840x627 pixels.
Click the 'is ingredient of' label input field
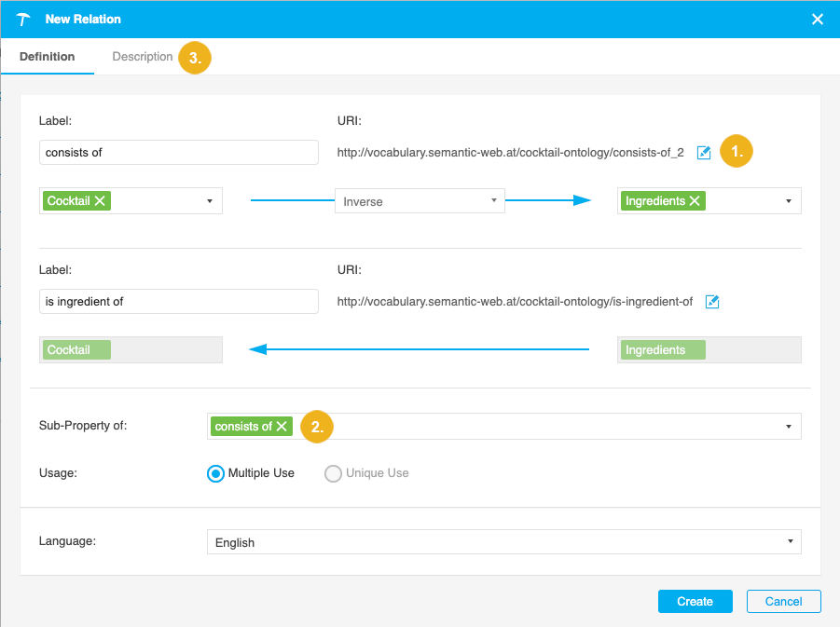tap(179, 302)
